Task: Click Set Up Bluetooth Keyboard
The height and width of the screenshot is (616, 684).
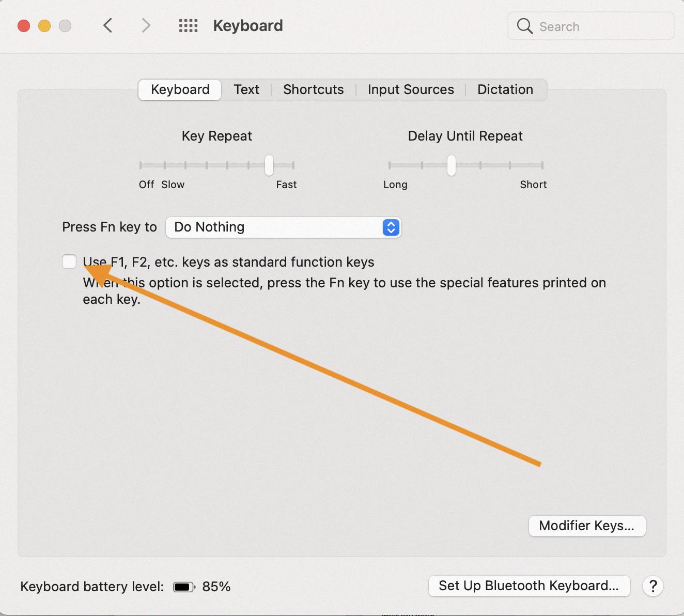Action: click(x=529, y=586)
